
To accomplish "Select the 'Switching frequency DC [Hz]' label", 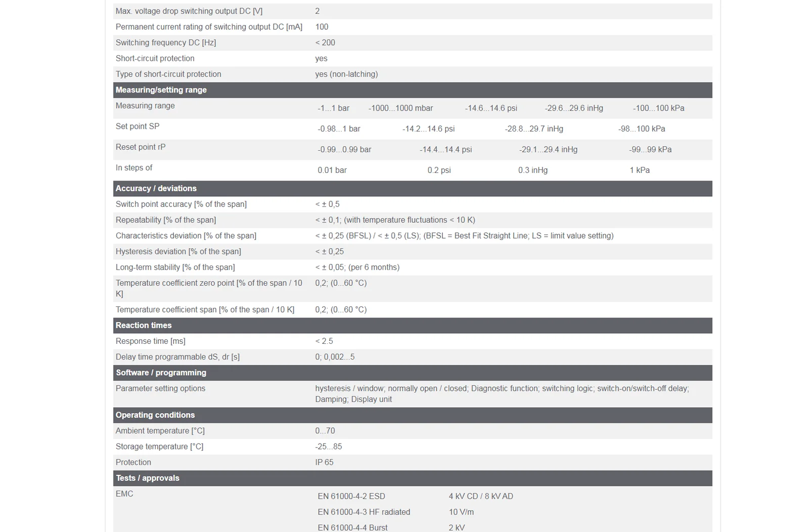I will point(166,42).
